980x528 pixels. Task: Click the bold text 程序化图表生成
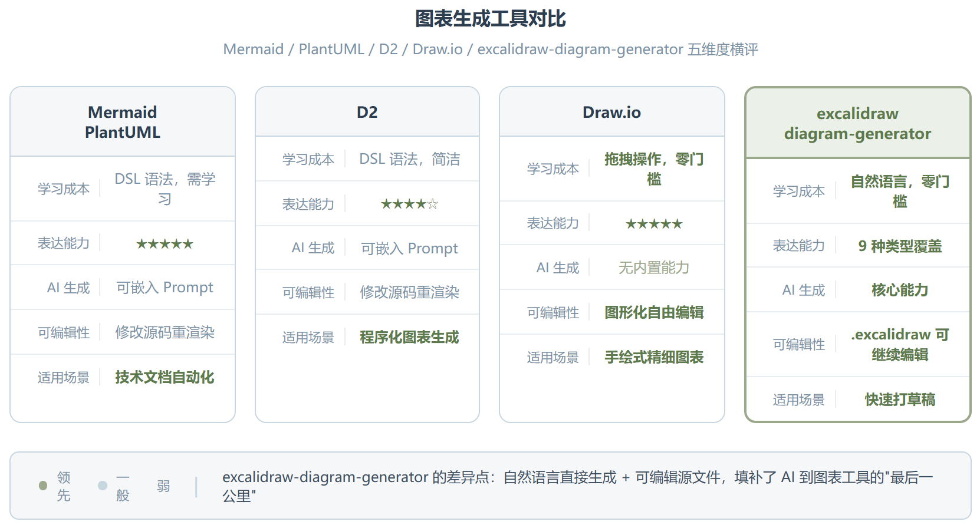[x=410, y=337]
